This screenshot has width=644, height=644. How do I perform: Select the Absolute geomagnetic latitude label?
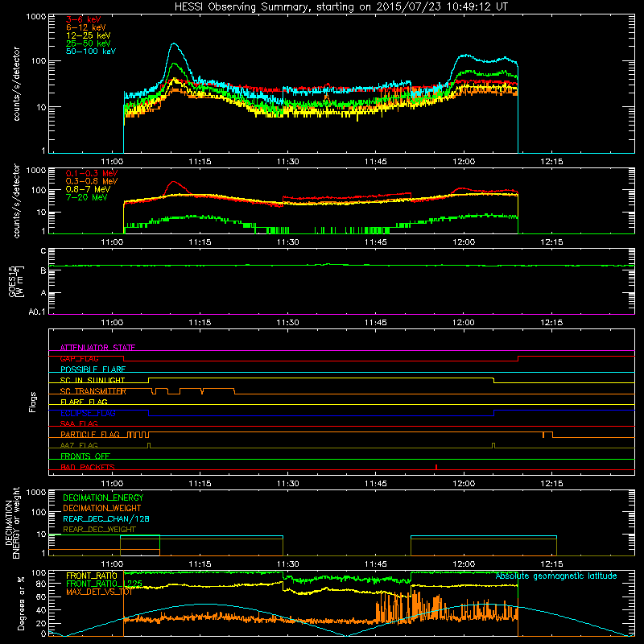pos(556,576)
